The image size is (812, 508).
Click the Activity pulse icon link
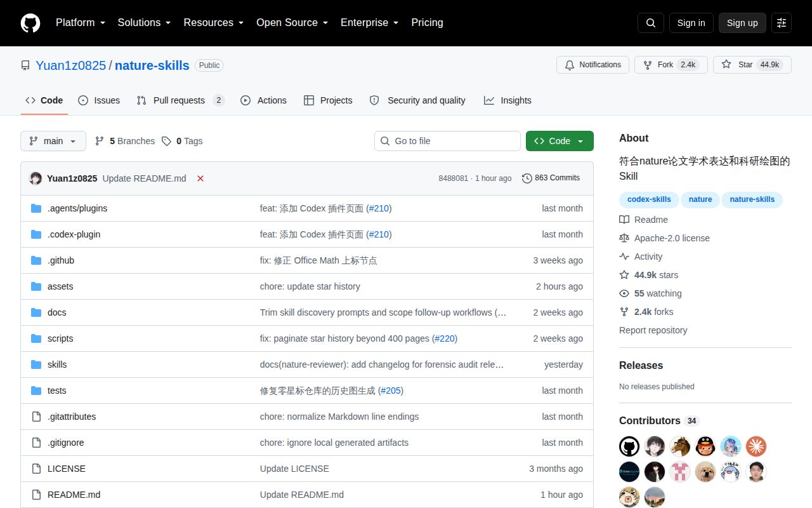624,257
